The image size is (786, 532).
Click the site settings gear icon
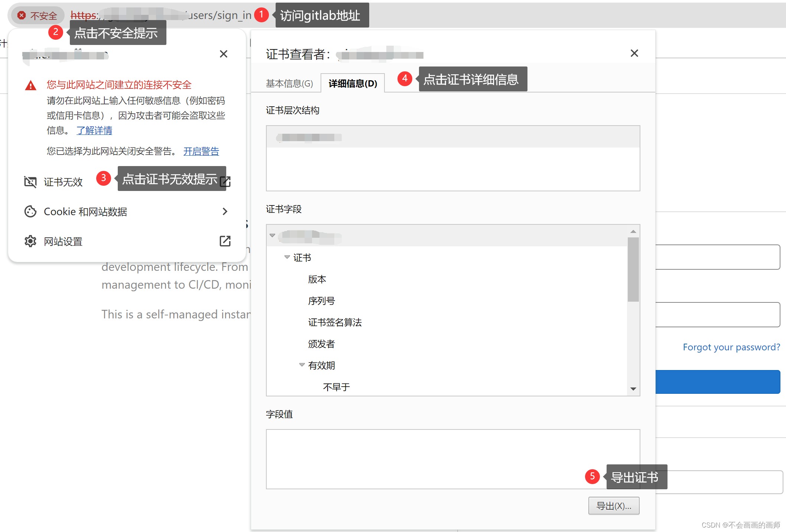pos(30,241)
